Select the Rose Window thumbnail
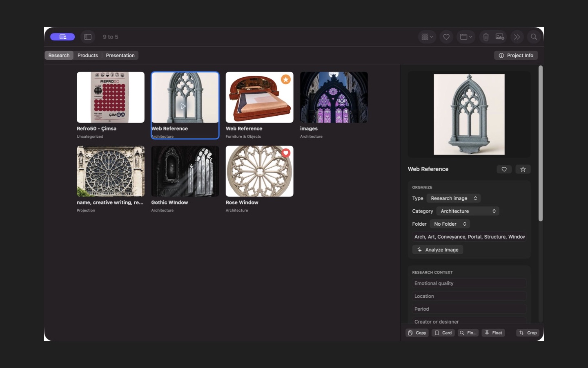Viewport: 588px width, 368px height. click(x=259, y=171)
